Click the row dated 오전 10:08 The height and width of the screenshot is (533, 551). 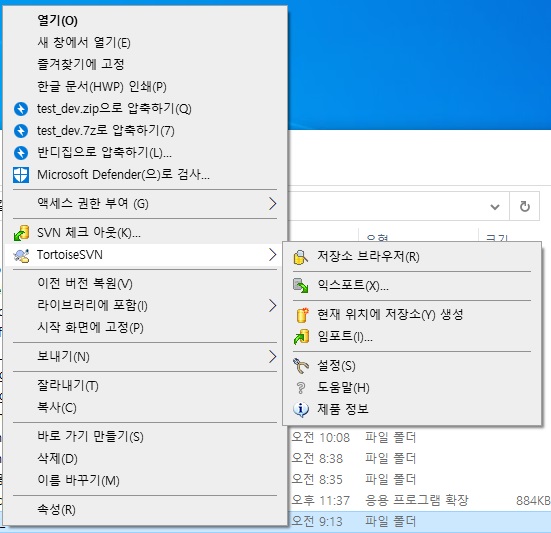click(420, 438)
